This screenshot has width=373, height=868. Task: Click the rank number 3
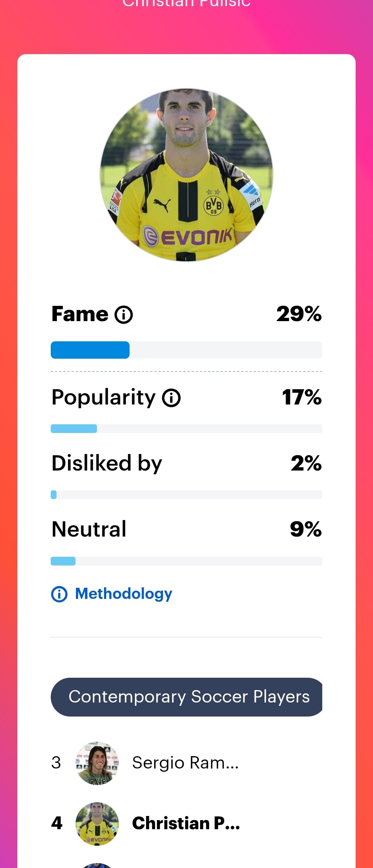tap(56, 763)
